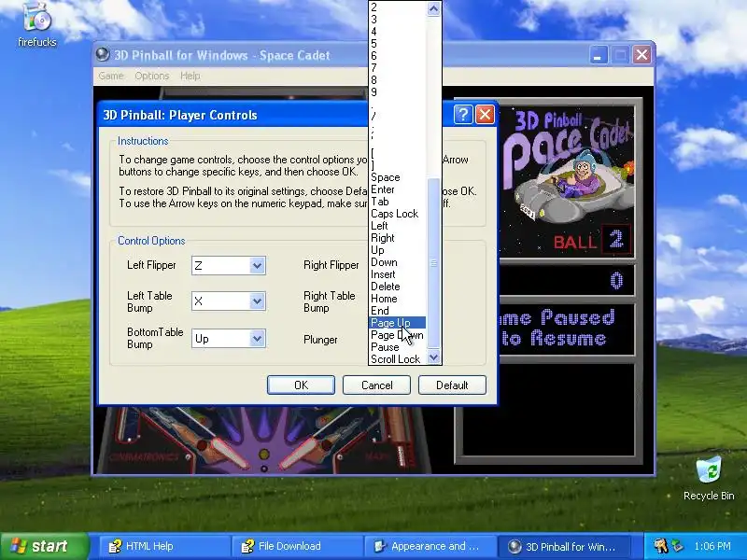Click the system tray keys icon
The image size is (747, 560).
[660, 546]
